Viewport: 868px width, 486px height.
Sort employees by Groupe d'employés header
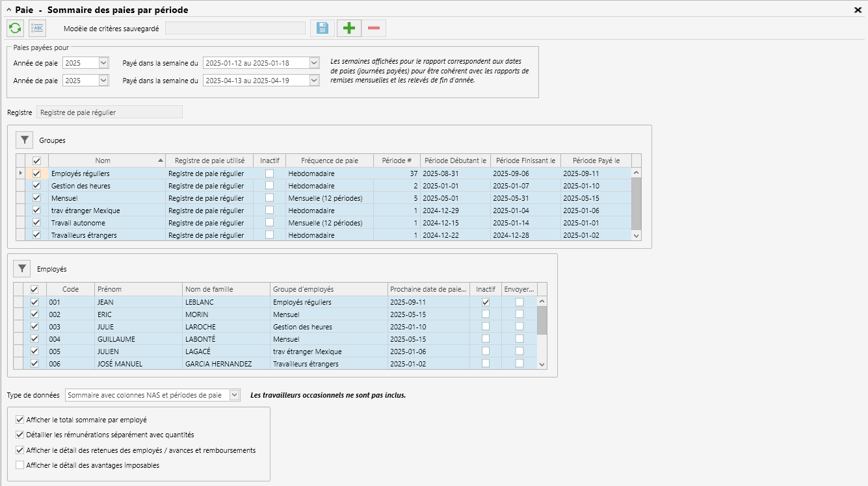pyautogui.click(x=328, y=289)
